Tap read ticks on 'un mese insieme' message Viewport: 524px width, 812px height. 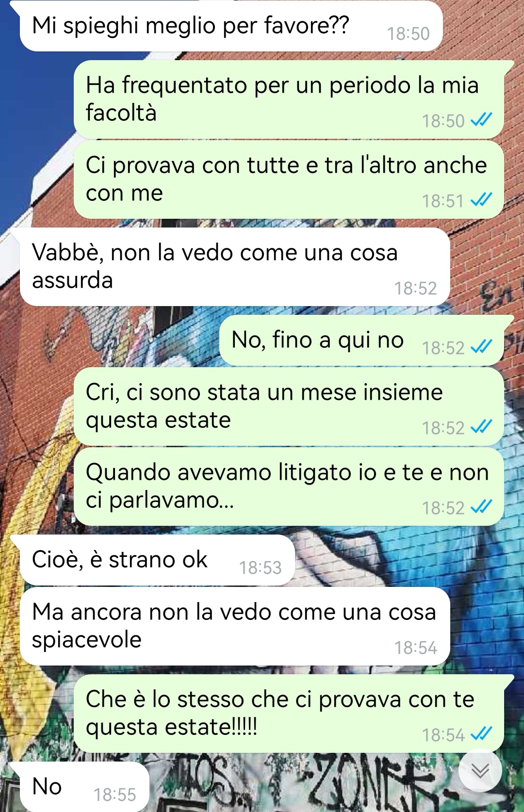click(481, 427)
